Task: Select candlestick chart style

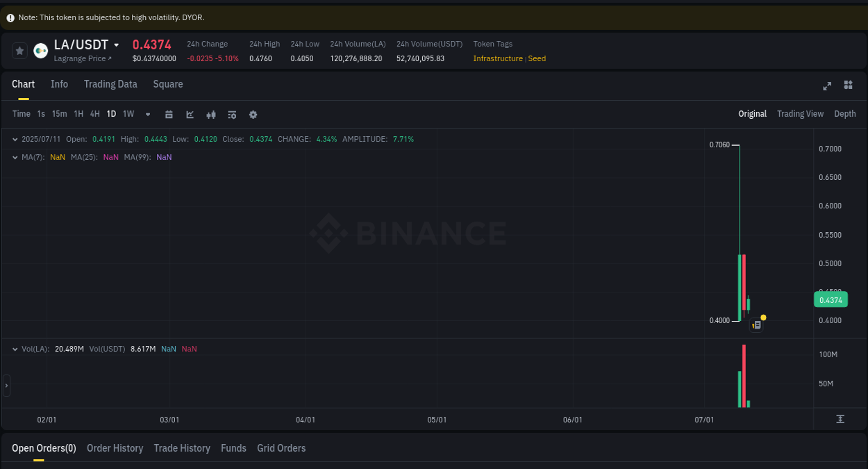Action: 211,114
